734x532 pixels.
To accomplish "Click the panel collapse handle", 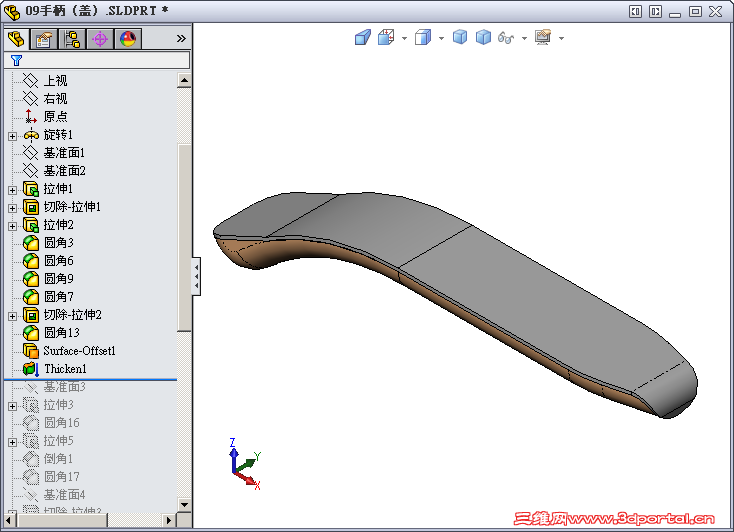I will (197, 276).
